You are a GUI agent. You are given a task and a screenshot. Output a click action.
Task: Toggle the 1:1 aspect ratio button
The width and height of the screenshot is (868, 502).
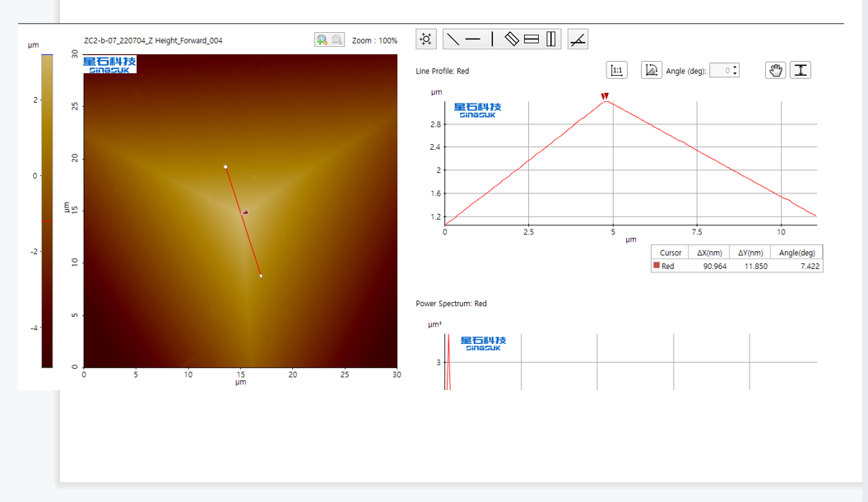click(x=616, y=71)
